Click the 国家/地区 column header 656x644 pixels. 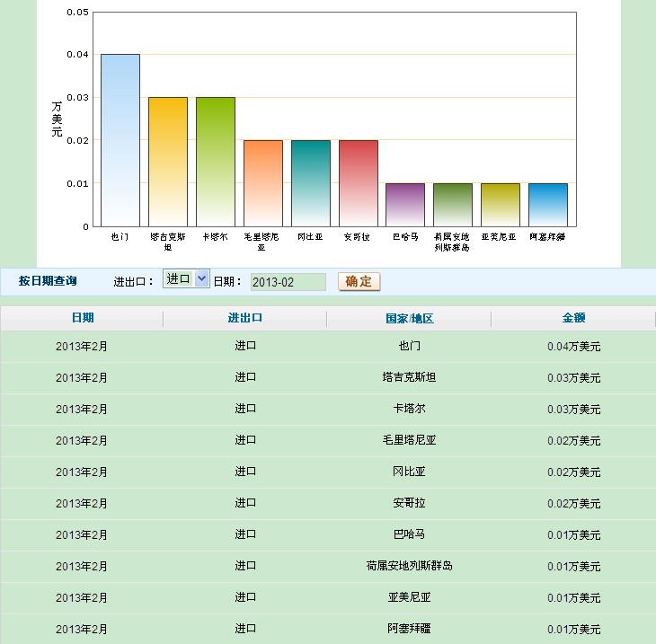click(x=409, y=319)
